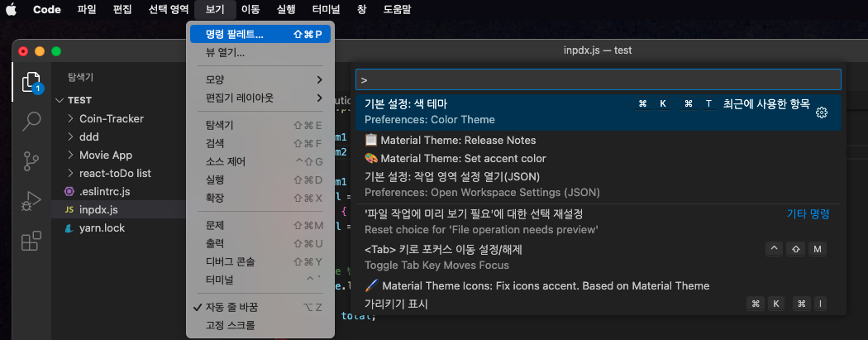This screenshot has height=340, width=868.
Task: Click clipboard icon of Material Theme Release Notes
Action: (x=371, y=141)
